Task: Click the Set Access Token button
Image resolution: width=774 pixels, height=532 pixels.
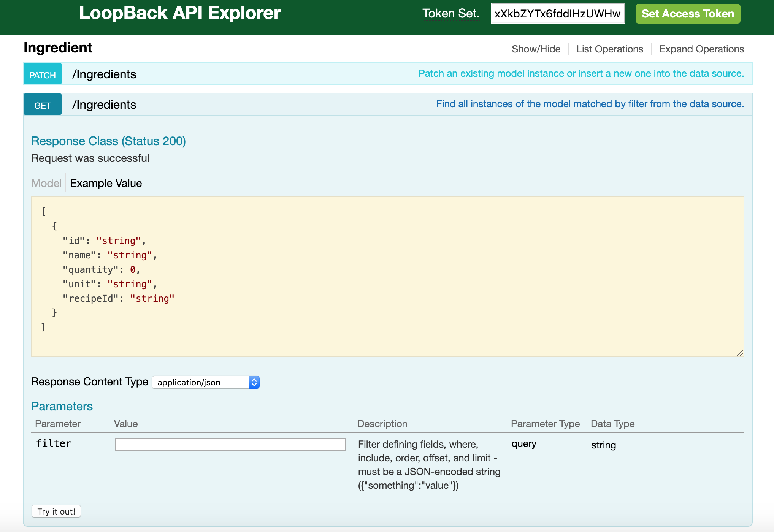Action: 688,14
